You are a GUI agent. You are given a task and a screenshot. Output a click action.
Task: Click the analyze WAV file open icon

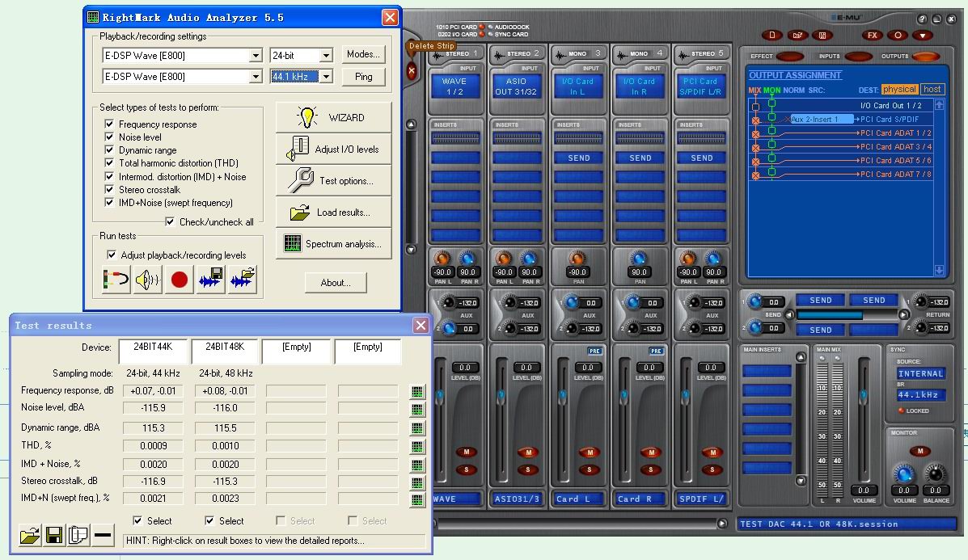pos(242,280)
